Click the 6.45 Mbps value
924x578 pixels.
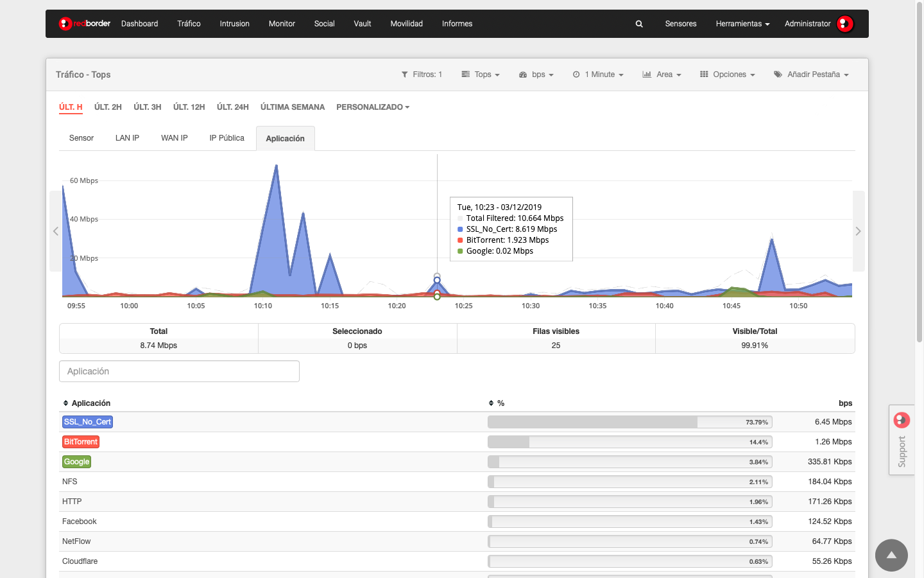833,422
